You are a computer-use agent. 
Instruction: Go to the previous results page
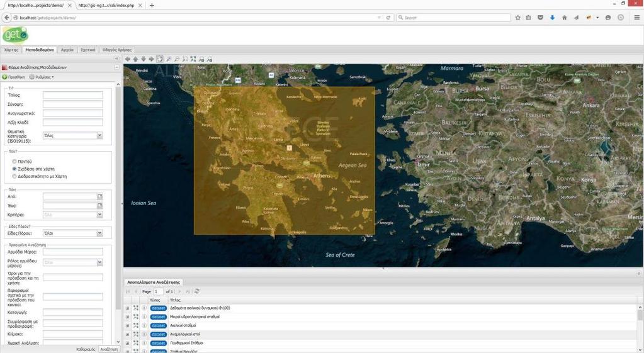(x=135, y=291)
